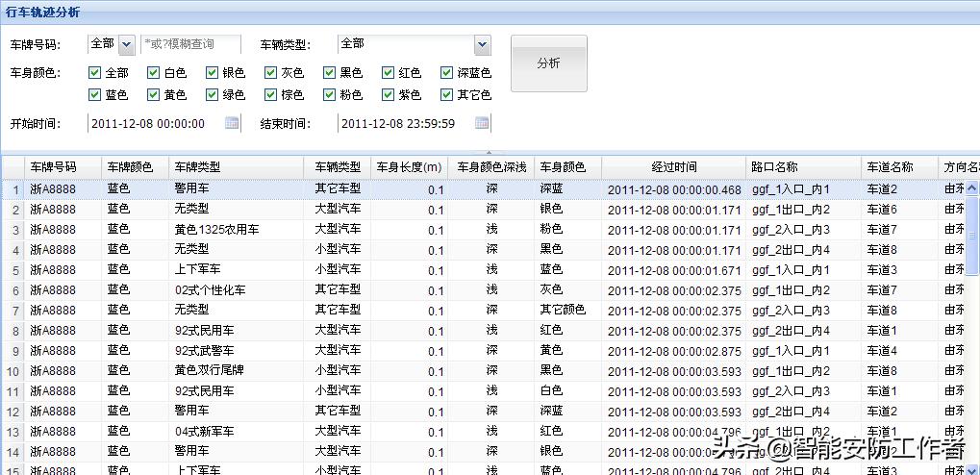Collapse the search panel splitter arrow

click(490, 152)
